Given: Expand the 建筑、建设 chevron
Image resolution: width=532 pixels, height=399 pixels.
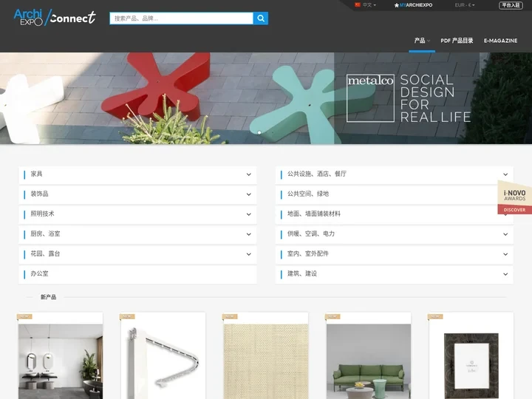Looking at the screenshot, I should (505, 274).
